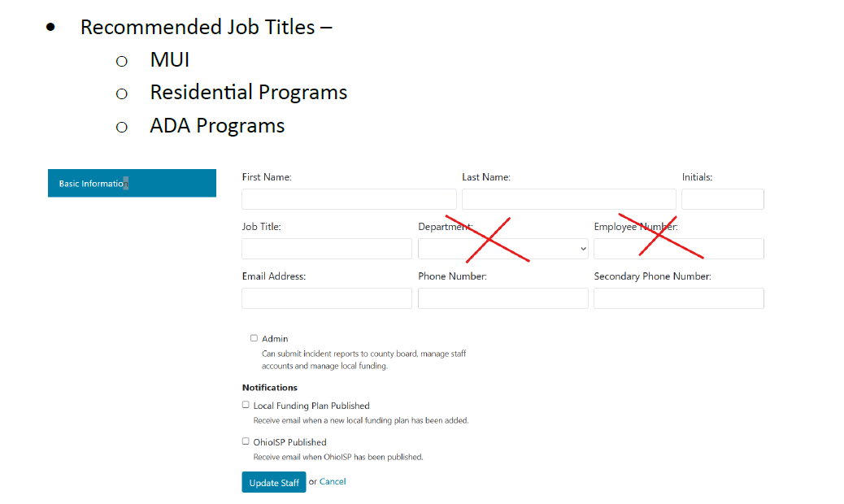Click the Residential Programs list item
The width and height of the screenshot is (844, 504).
tap(248, 93)
